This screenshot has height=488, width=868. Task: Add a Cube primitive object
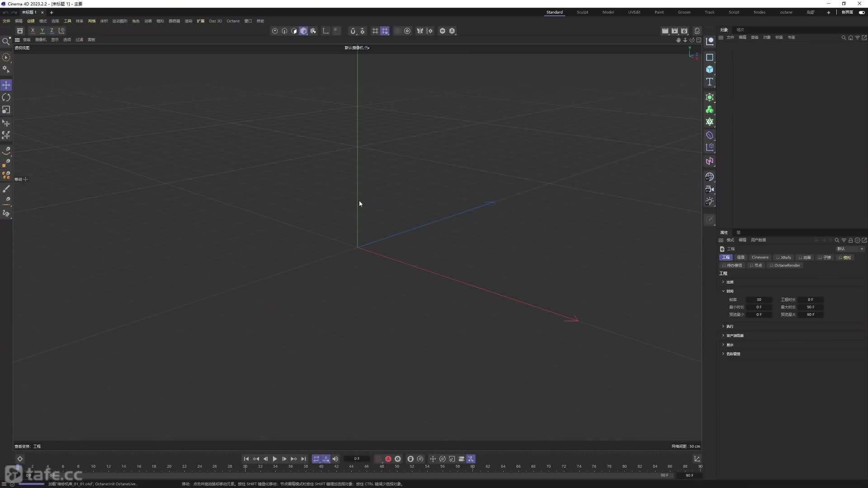pyautogui.click(x=709, y=70)
